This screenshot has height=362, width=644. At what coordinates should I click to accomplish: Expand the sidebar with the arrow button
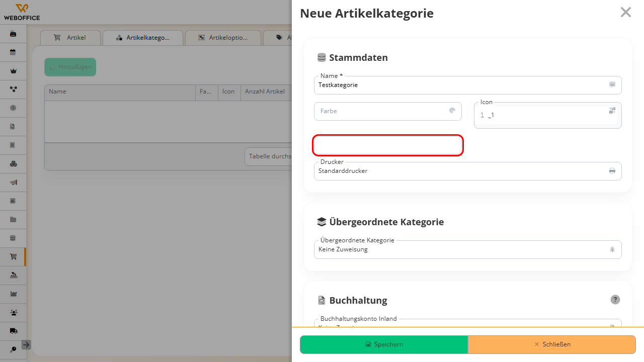tap(26, 344)
